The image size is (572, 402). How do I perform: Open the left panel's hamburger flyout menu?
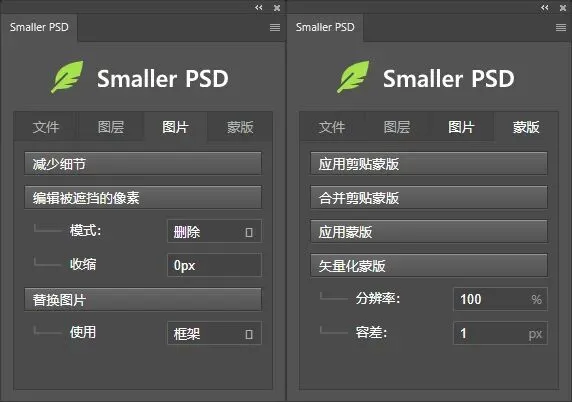click(275, 27)
